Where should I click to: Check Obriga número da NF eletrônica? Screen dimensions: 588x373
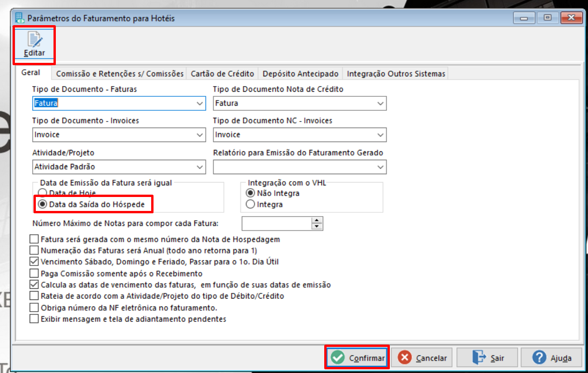tap(34, 308)
